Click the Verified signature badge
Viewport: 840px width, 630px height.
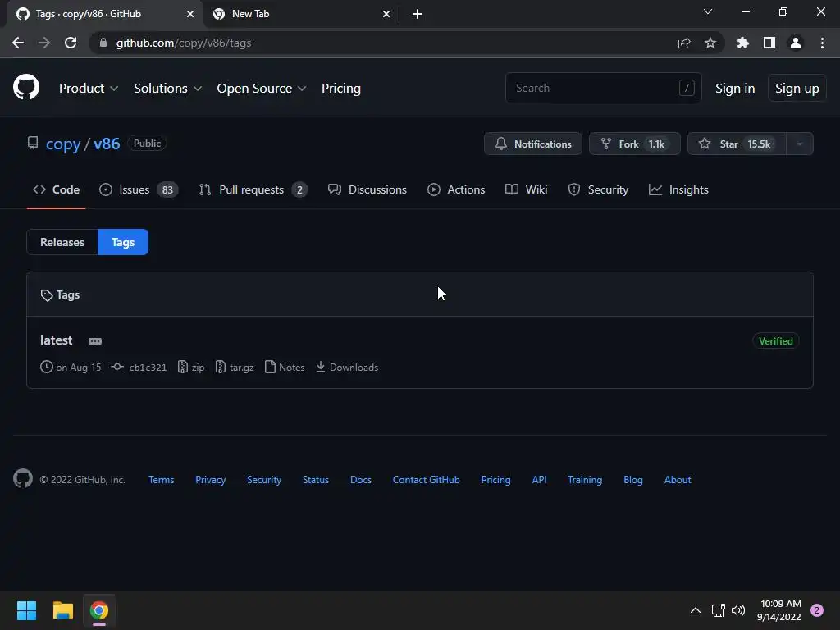point(776,341)
